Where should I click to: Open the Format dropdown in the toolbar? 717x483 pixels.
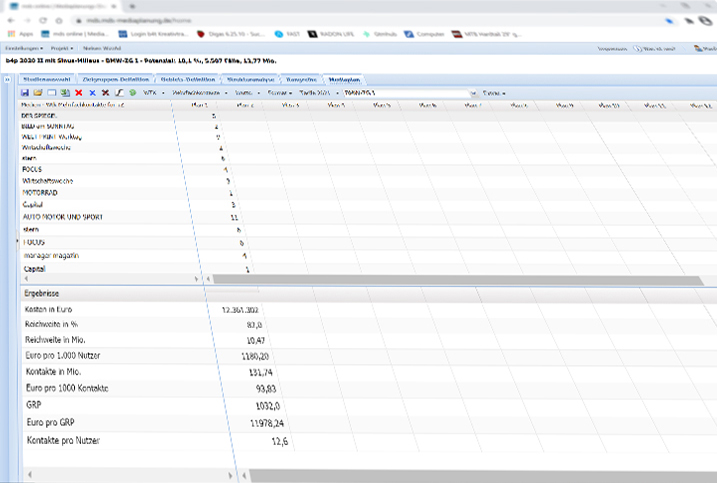tap(279, 93)
